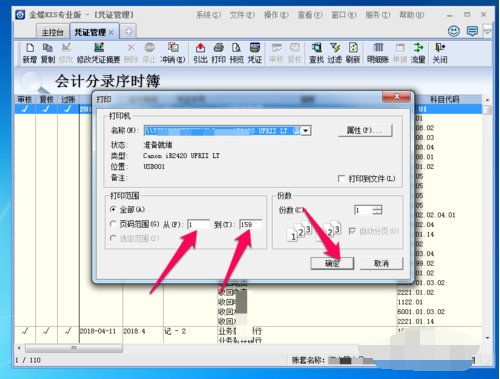Open 预览 print preview from toolbar
Viewport: 500px width, 379px height.
click(x=236, y=53)
